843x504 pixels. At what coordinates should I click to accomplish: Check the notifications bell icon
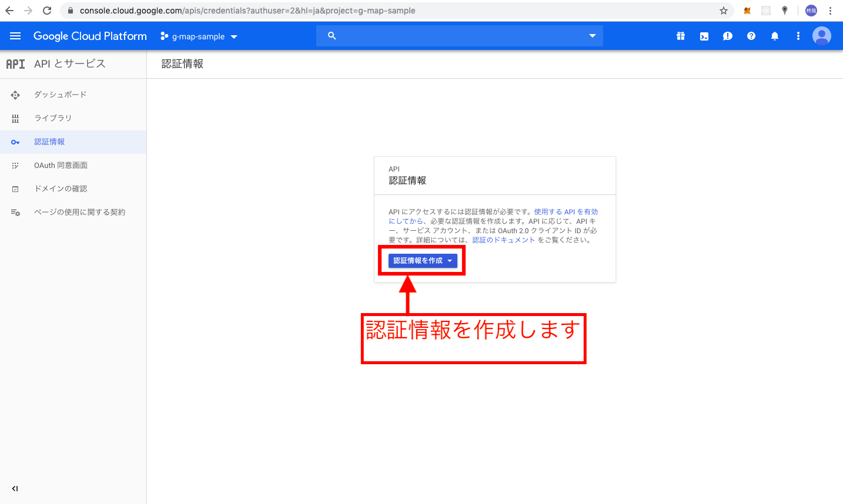click(775, 36)
